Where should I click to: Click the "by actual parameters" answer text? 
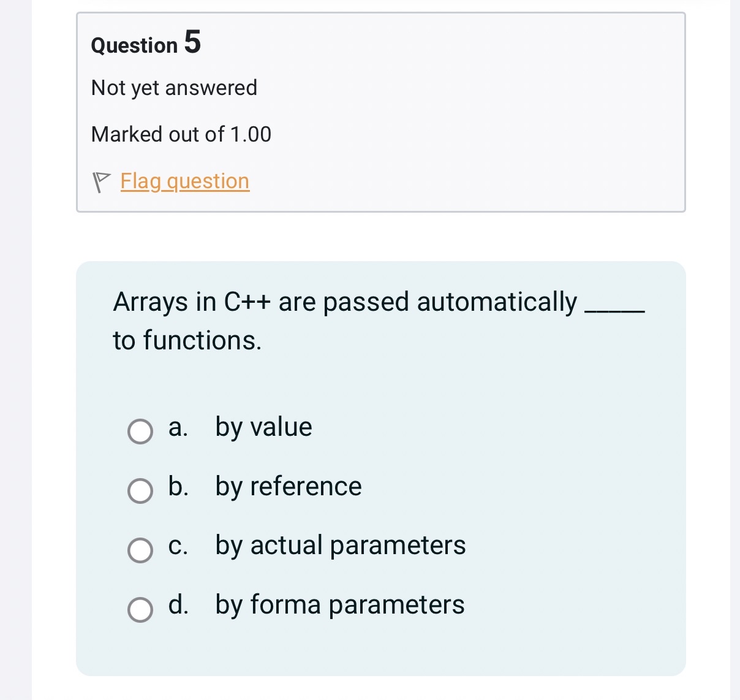point(341,546)
